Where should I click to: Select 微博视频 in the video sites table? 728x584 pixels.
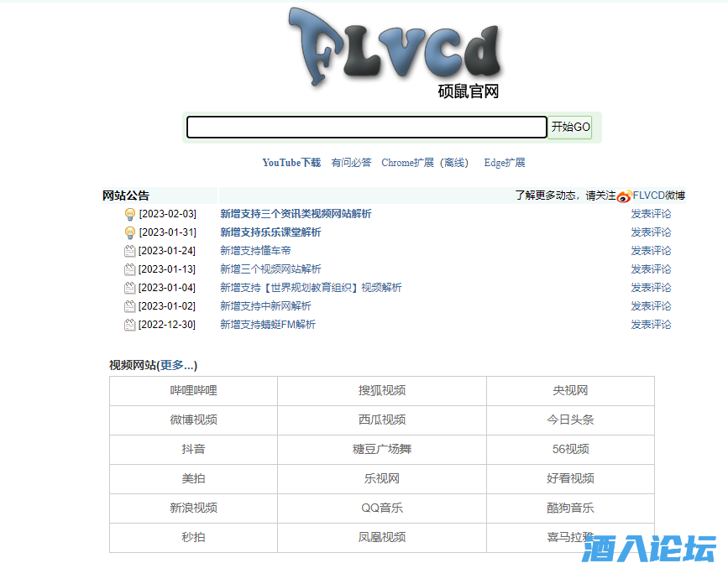pos(194,420)
